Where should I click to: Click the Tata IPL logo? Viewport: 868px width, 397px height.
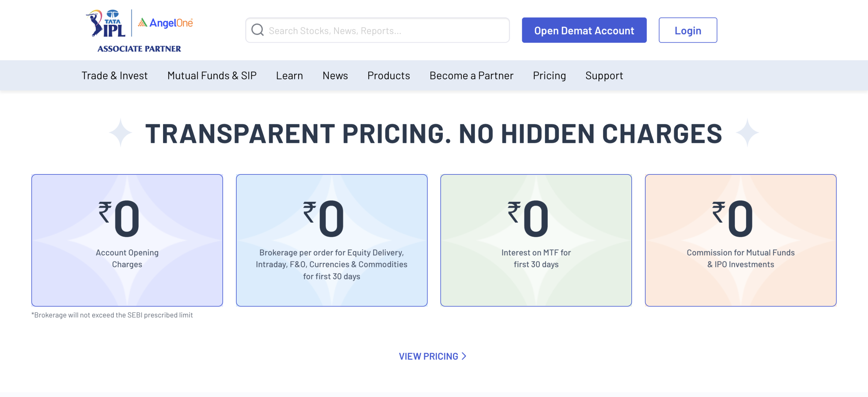pos(106,23)
